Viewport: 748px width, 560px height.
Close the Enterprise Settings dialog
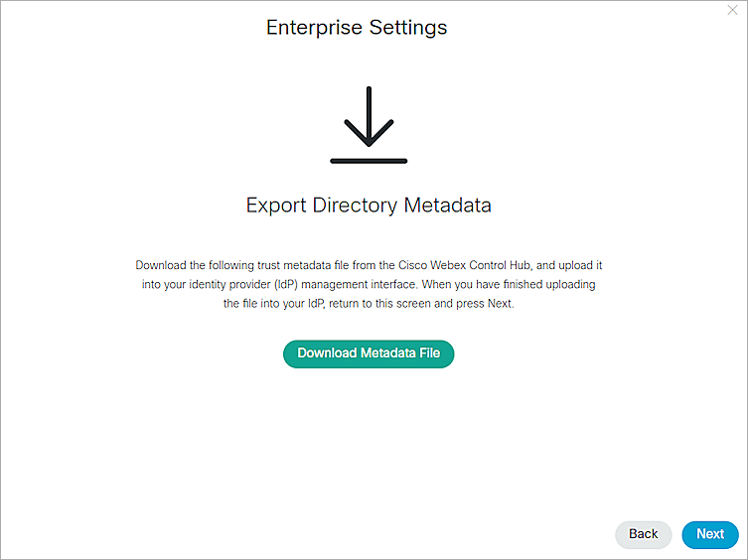point(733,9)
